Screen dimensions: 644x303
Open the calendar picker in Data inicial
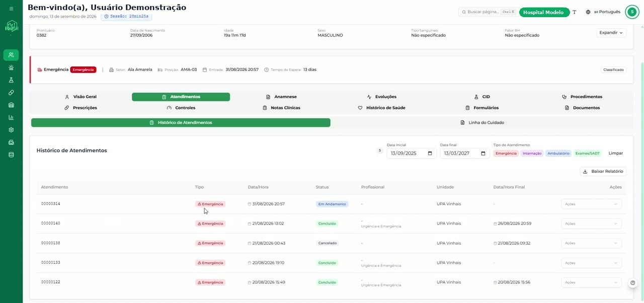click(430, 154)
